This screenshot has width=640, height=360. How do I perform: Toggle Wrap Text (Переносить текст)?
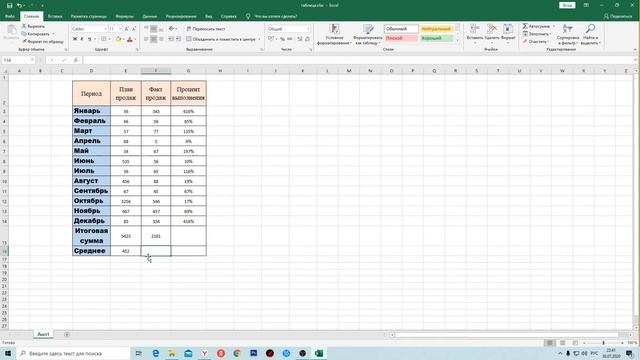[x=206, y=29]
